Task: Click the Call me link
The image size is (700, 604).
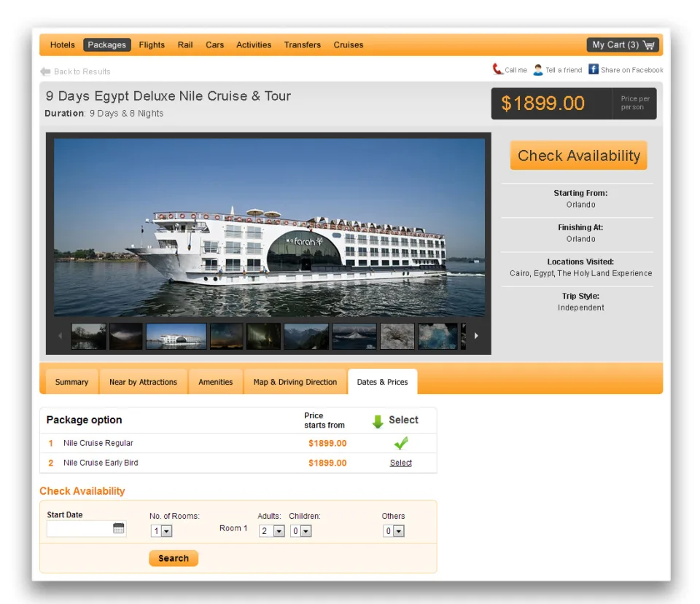Action: click(x=516, y=70)
